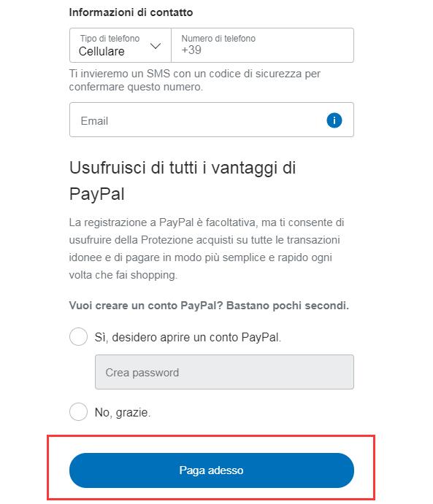The height and width of the screenshot is (504, 433).
Task: Select the No, grazie radio button
Action: [78, 411]
